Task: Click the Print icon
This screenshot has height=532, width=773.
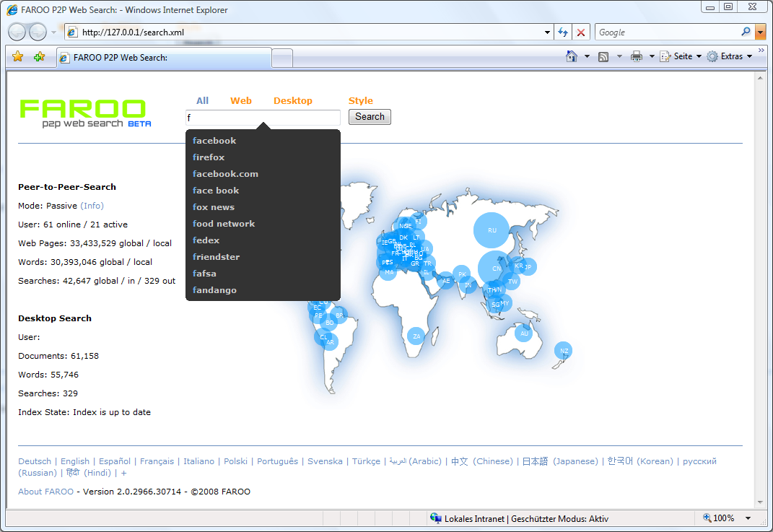Action: tap(637, 56)
